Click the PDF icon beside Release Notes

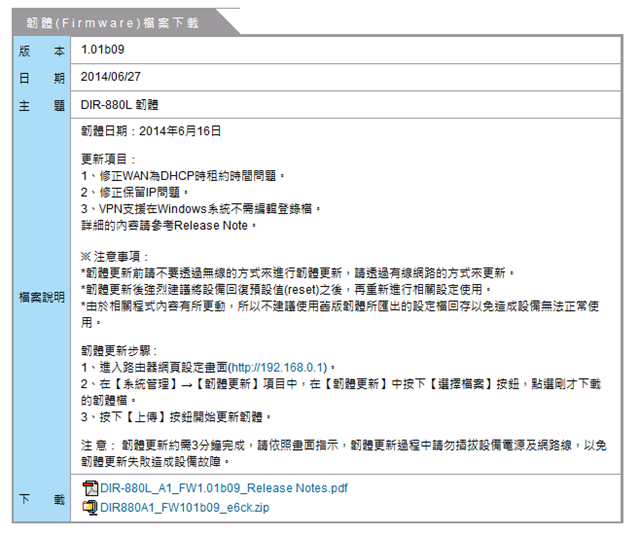click(x=90, y=488)
